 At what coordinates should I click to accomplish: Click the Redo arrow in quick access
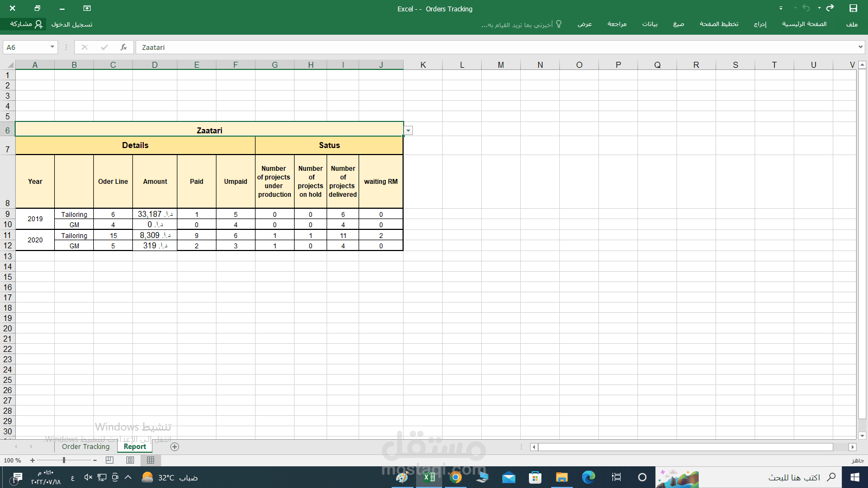tap(830, 8)
